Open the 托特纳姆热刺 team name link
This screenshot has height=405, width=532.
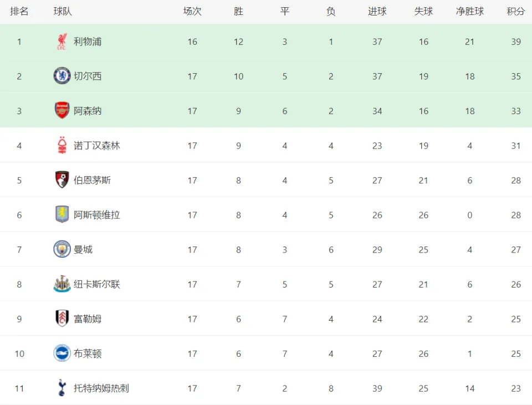pos(101,388)
